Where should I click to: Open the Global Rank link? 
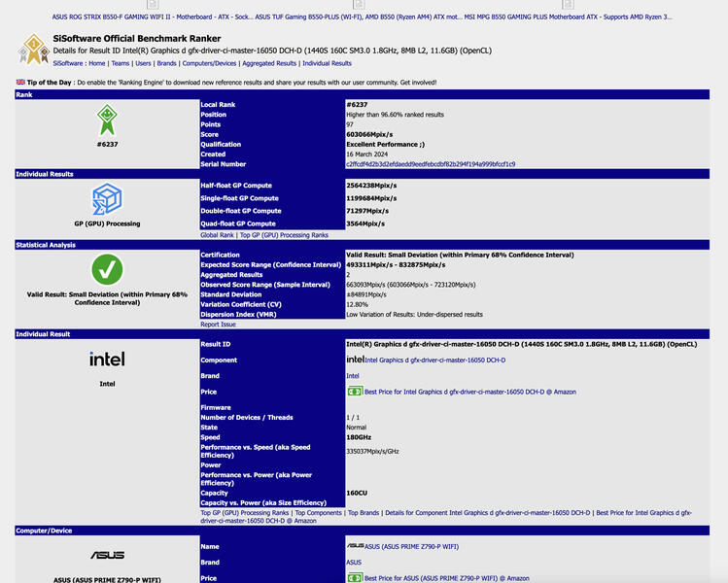(217, 235)
